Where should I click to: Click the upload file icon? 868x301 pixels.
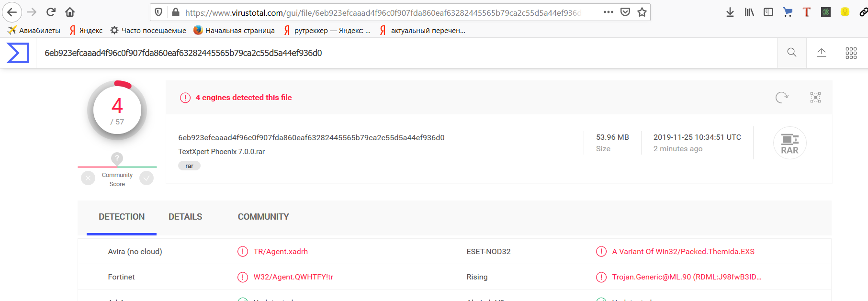click(822, 53)
